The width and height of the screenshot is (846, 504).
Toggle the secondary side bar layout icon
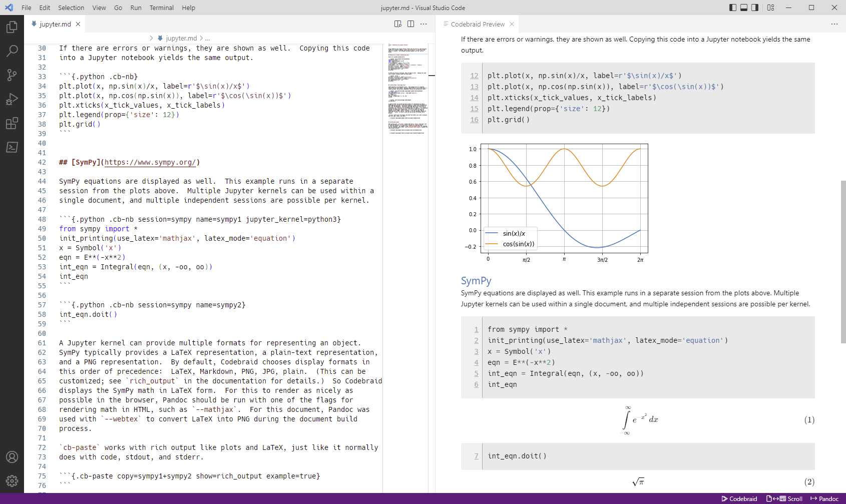(755, 8)
